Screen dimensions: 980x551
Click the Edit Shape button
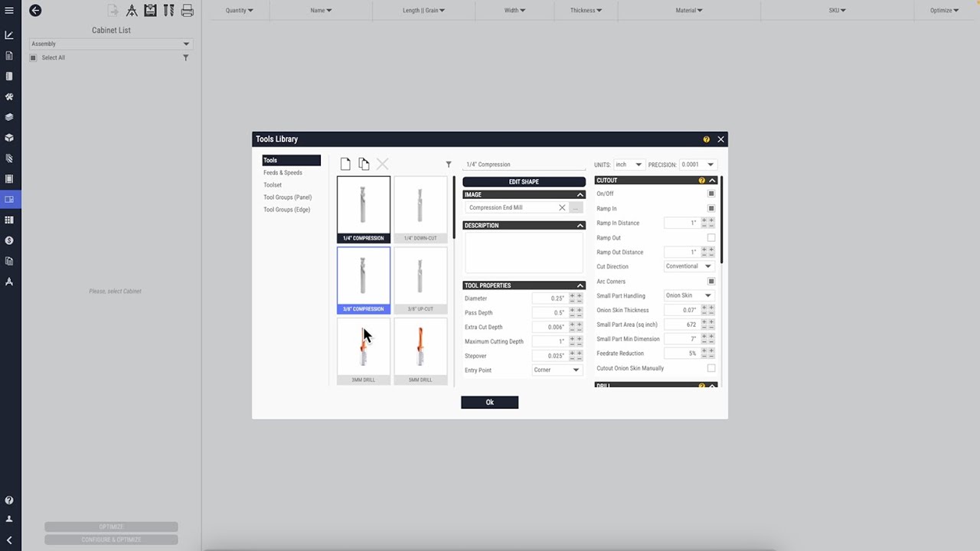coord(524,182)
